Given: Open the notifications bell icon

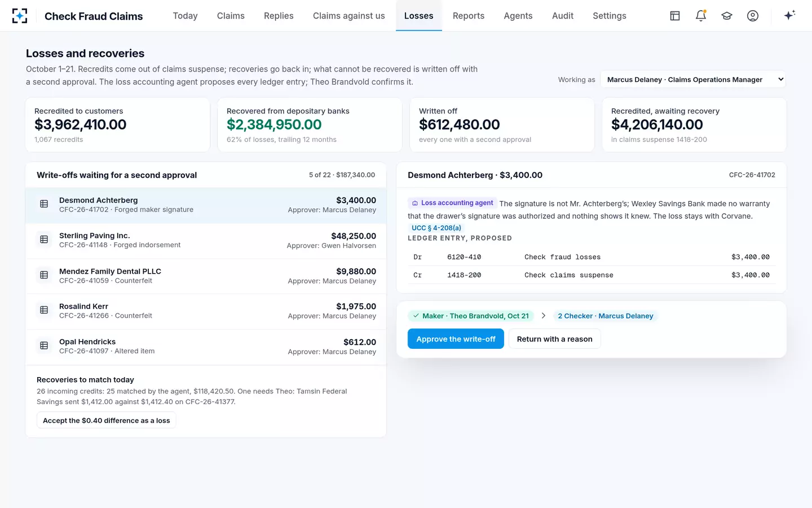Looking at the screenshot, I should 701,16.
